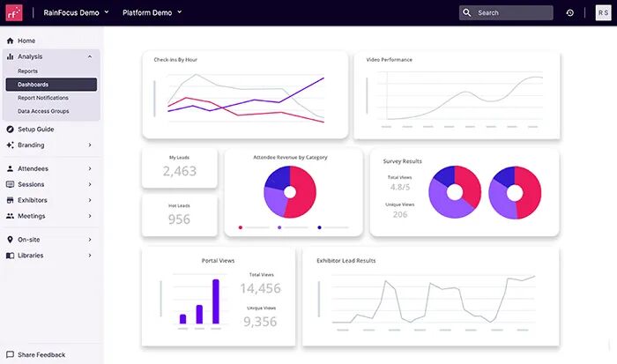Open the history clock icon
This screenshot has width=617, height=364.
[569, 13]
